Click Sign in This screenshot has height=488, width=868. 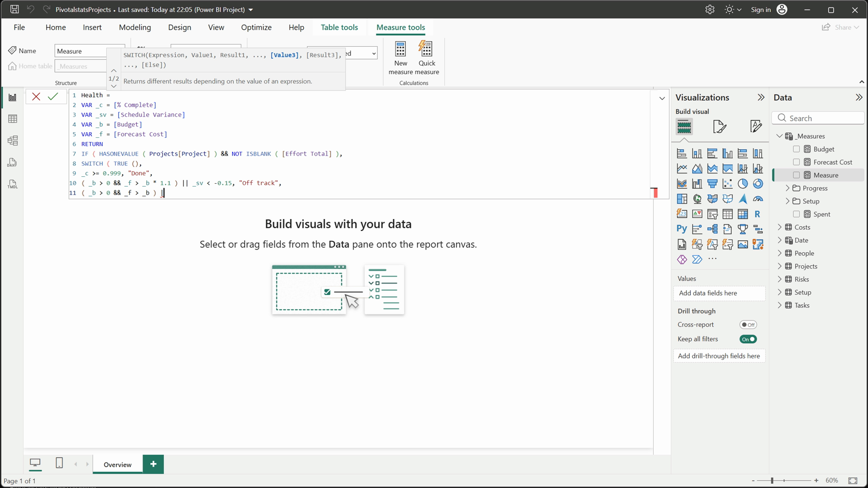point(761,9)
